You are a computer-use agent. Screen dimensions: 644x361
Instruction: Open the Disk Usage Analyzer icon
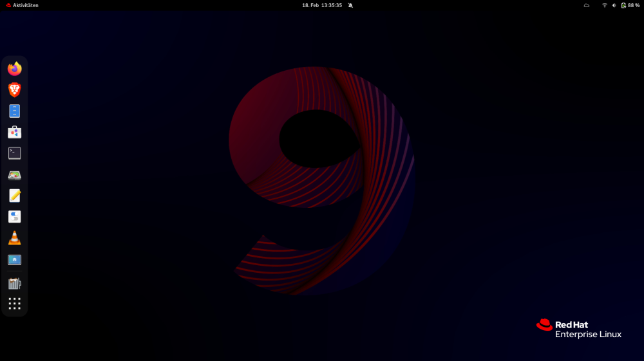coord(14,174)
